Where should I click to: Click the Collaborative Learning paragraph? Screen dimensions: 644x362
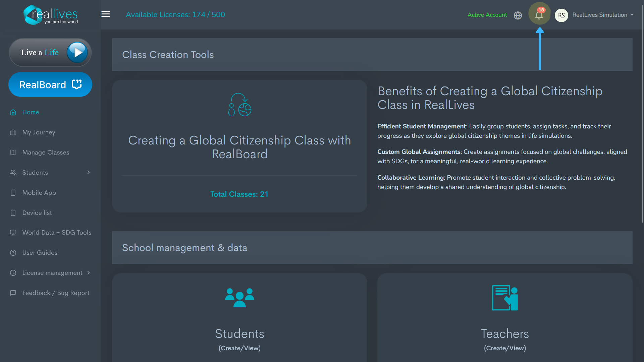coord(496,182)
